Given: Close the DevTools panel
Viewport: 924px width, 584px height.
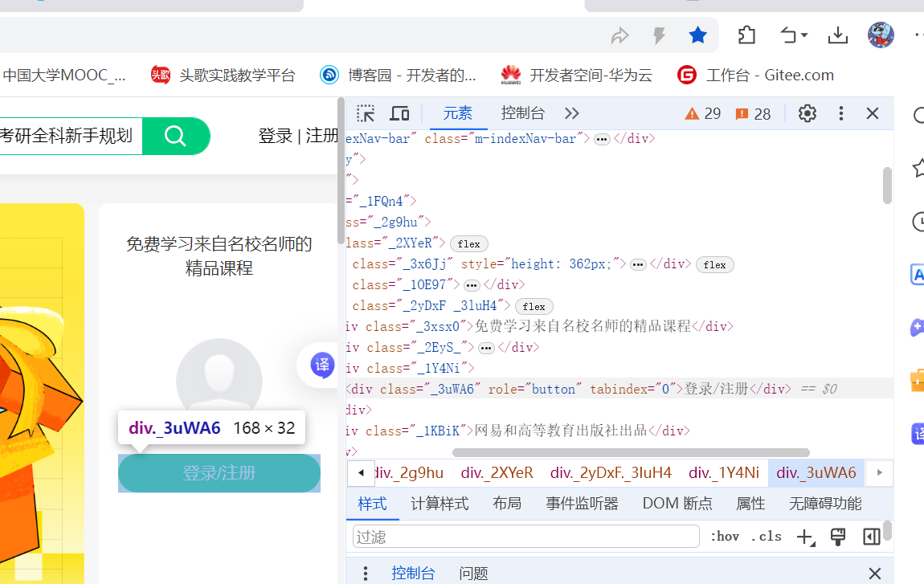Looking at the screenshot, I should pyautogui.click(x=873, y=113).
